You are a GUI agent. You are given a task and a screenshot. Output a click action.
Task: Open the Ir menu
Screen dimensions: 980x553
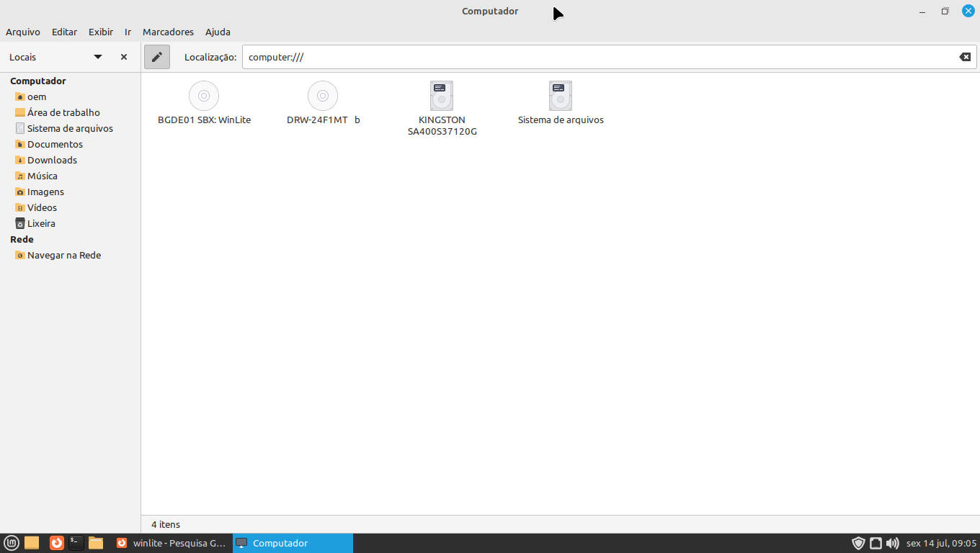pyautogui.click(x=128, y=32)
